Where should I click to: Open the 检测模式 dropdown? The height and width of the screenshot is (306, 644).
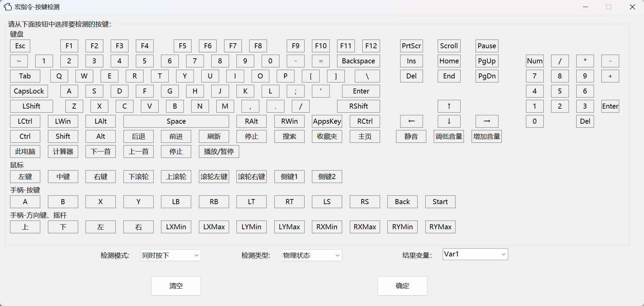171,255
